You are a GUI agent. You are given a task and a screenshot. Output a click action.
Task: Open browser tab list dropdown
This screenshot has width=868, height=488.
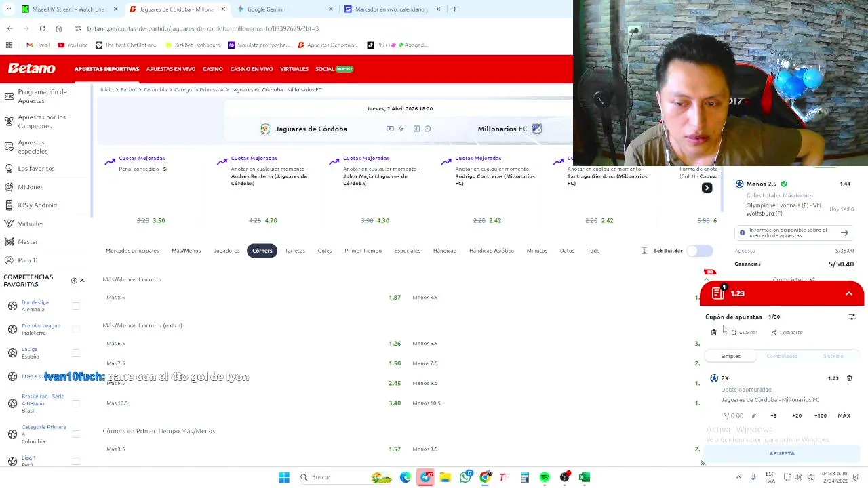(x=9, y=9)
